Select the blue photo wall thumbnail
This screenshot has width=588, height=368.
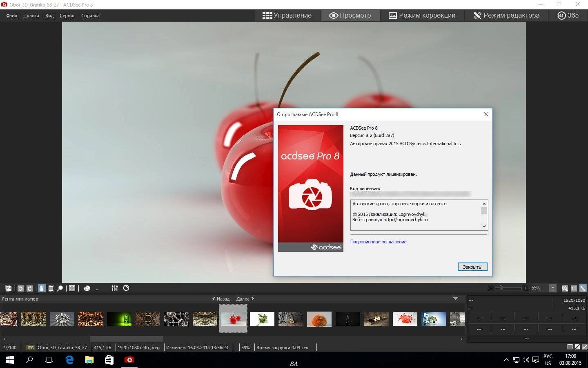(434, 319)
